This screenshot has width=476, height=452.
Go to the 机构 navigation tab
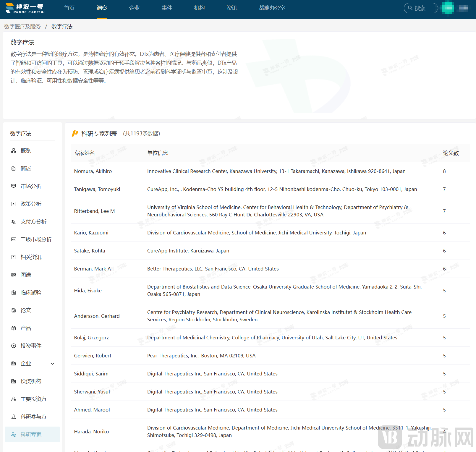click(199, 8)
